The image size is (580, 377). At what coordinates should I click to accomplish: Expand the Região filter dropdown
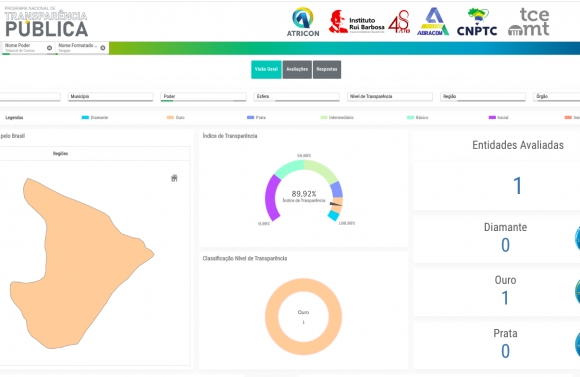point(483,97)
